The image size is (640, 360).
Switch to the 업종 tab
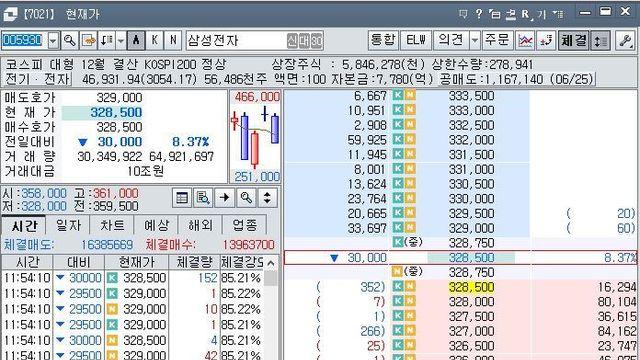[x=244, y=225]
